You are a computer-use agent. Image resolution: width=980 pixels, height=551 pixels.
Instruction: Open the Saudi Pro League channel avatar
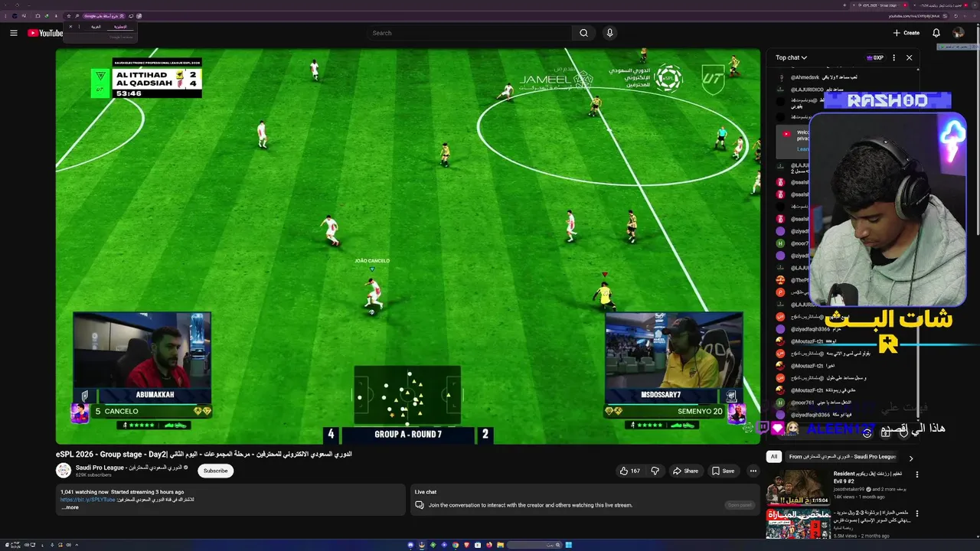(x=64, y=471)
